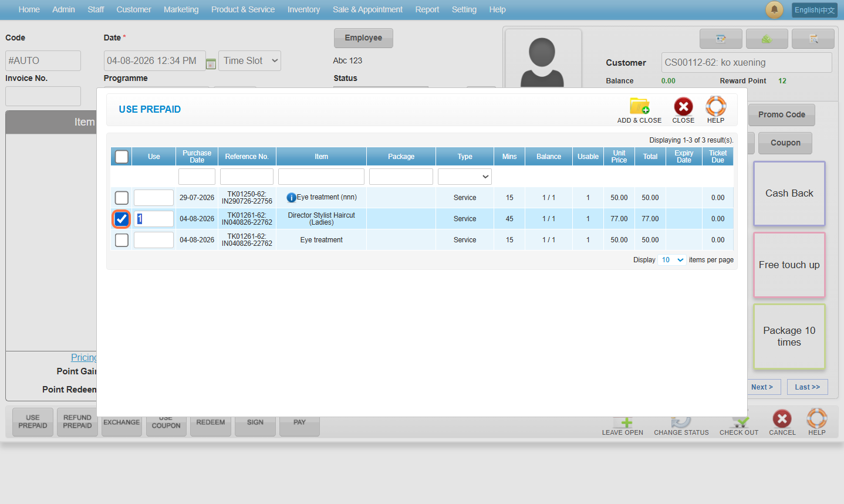Click the info icon beside Eye treatment (nnn)

291,198
